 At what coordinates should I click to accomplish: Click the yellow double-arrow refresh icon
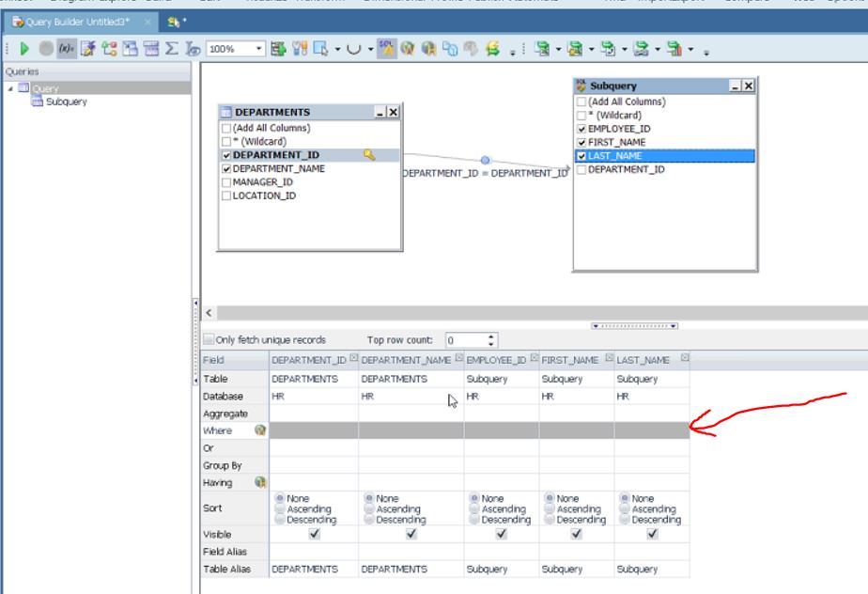coord(492,49)
